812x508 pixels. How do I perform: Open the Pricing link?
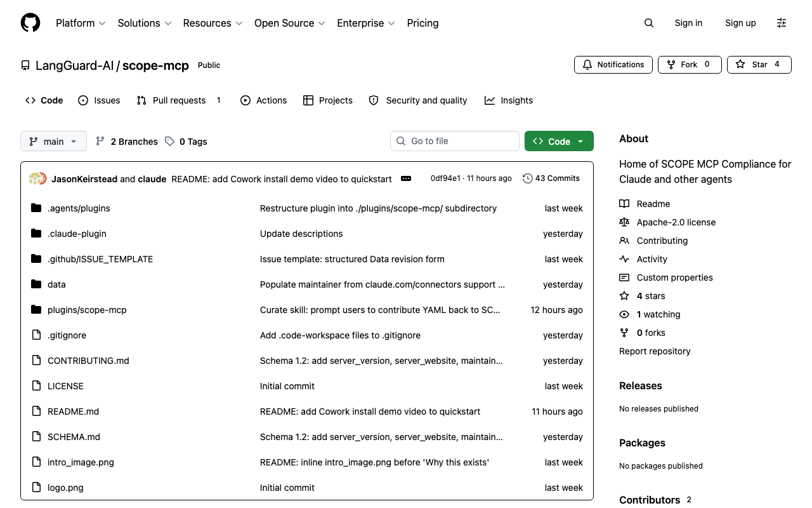422,23
